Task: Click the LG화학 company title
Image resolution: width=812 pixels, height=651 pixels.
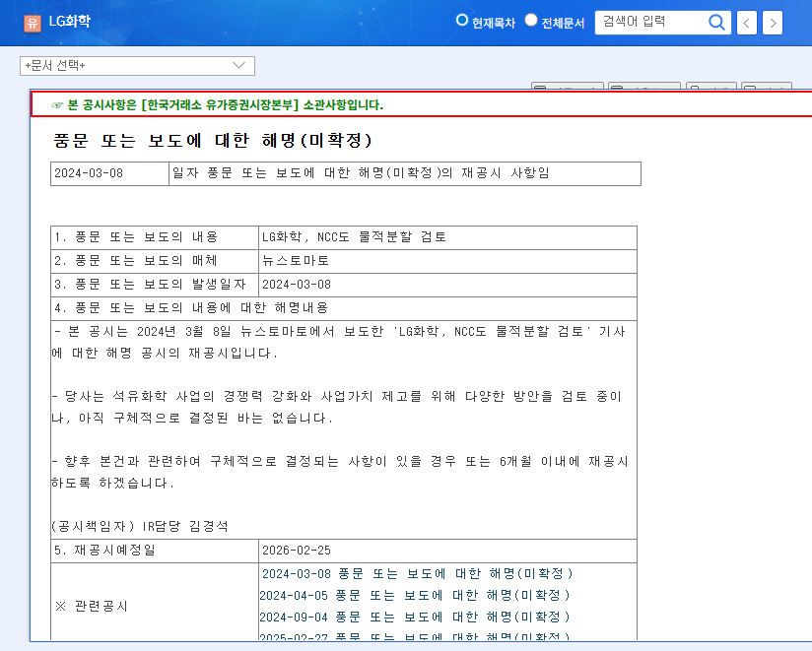Action: point(69,22)
